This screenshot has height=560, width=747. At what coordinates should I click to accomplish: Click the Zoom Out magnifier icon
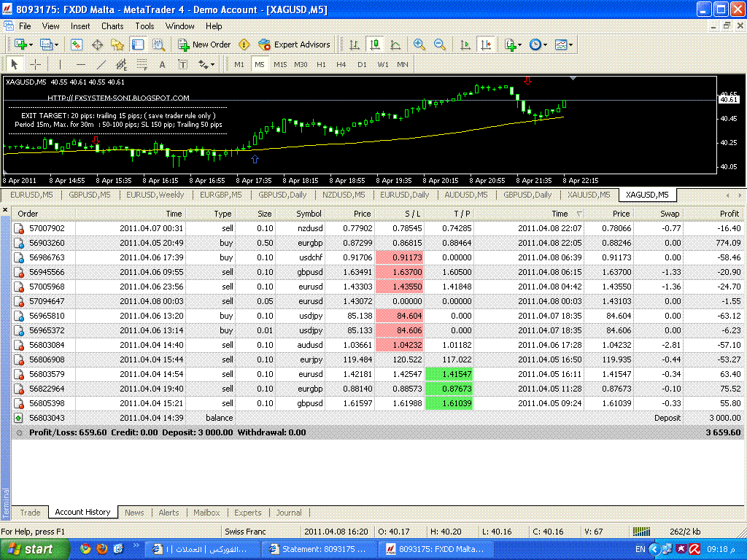click(440, 44)
